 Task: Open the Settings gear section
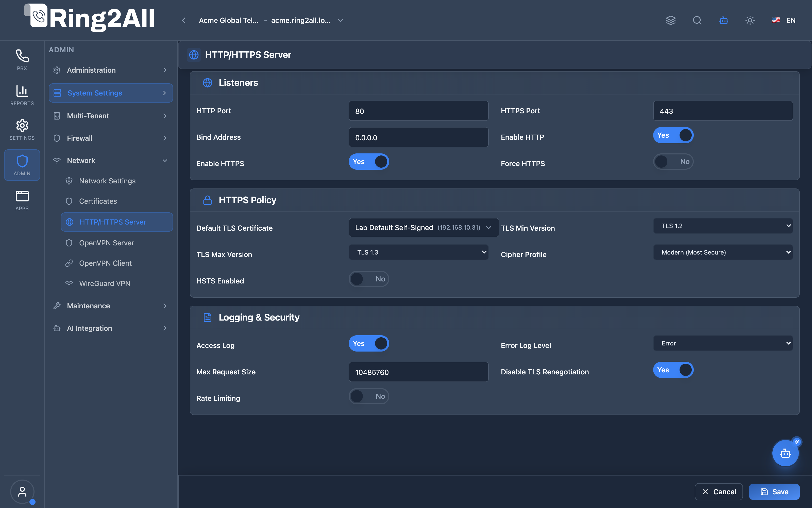click(22, 130)
